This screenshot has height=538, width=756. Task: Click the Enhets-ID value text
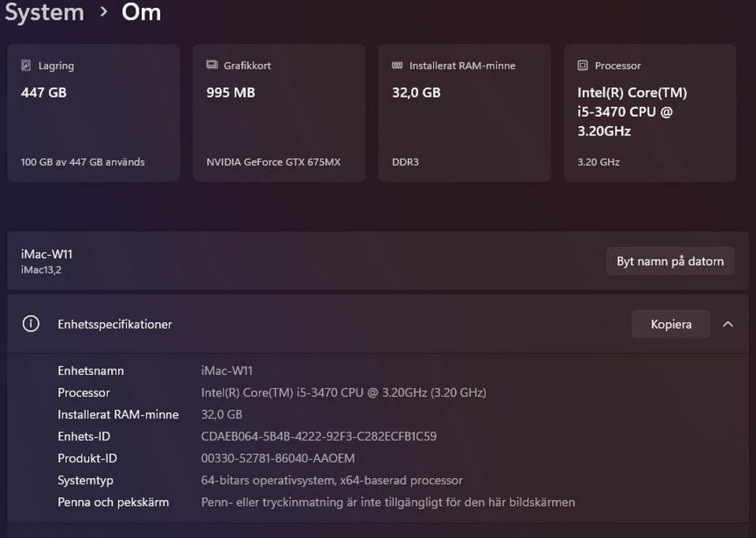pyautogui.click(x=319, y=436)
